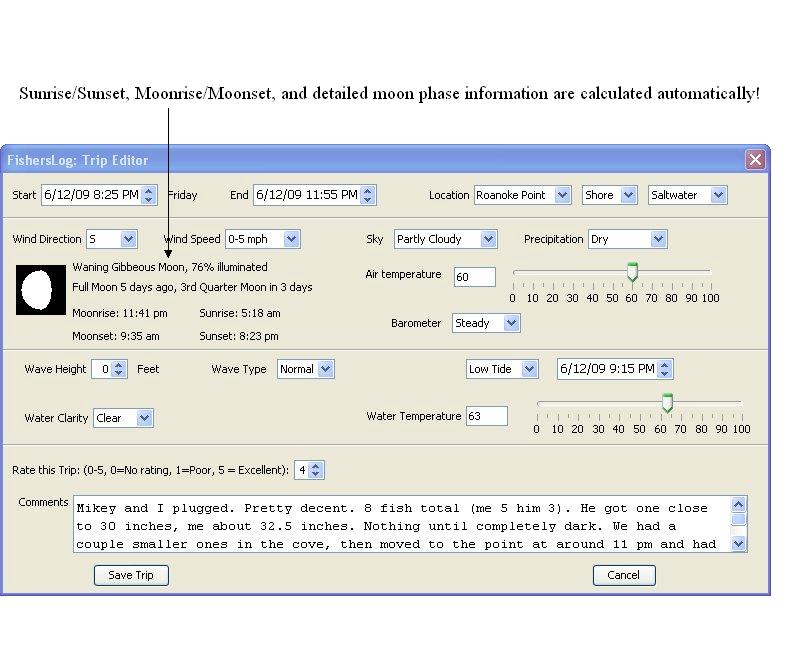Open the Location dropdown showing Roanoke Point

[x=522, y=195]
